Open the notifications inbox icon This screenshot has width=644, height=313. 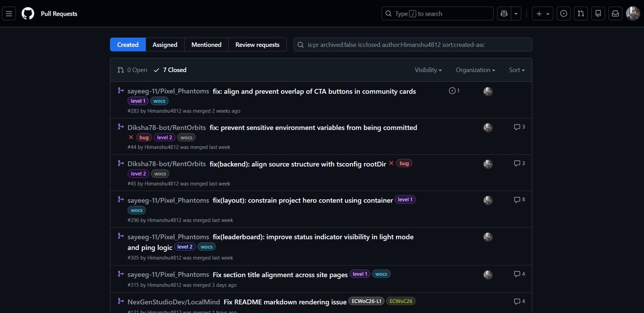[615, 13]
